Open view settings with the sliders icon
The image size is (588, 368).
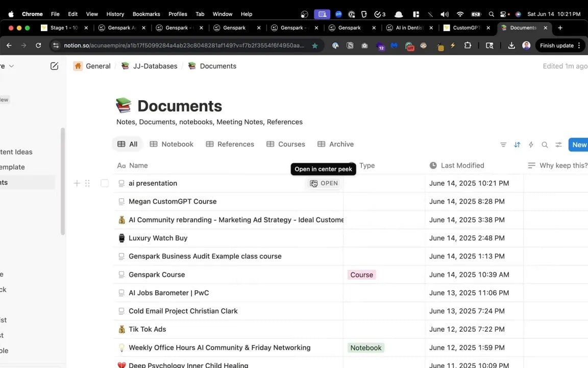(x=558, y=145)
